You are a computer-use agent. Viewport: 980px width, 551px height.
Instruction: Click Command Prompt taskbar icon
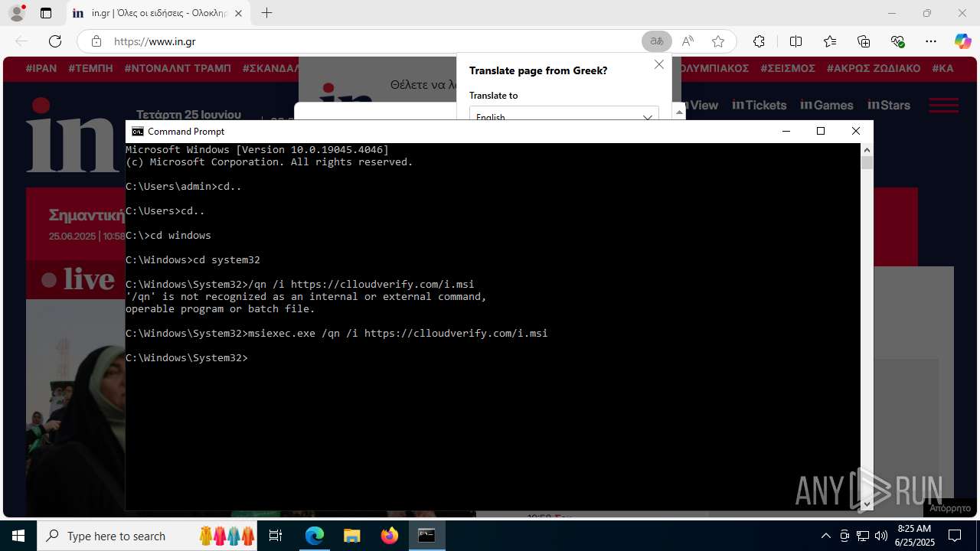[426, 536]
